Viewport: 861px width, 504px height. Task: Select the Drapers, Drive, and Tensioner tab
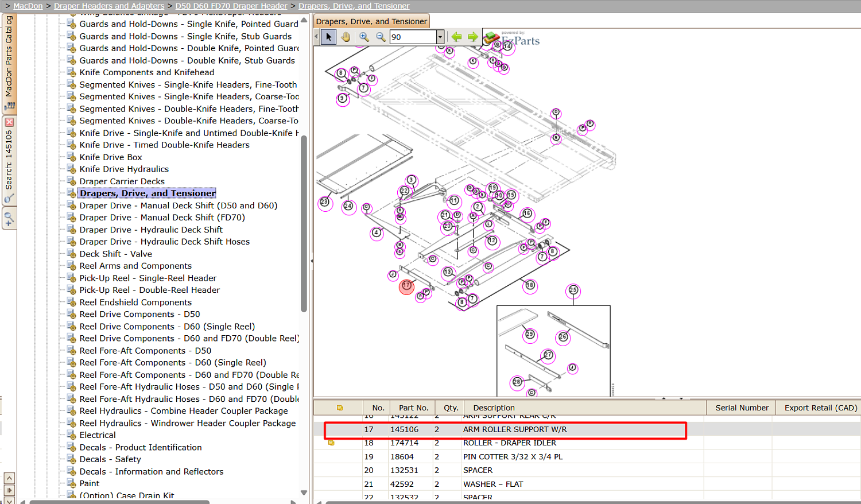click(371, 21)
